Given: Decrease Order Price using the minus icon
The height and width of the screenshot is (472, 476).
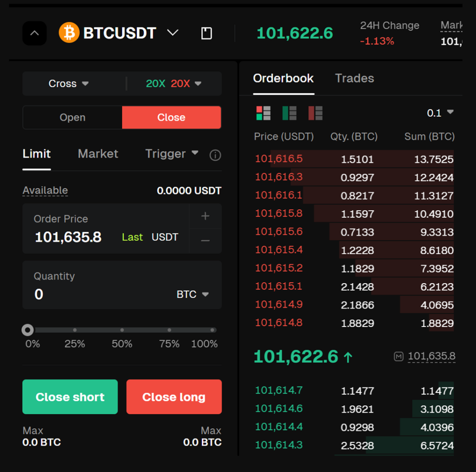Looking at the screenshot, I should [x=205, y=240].
